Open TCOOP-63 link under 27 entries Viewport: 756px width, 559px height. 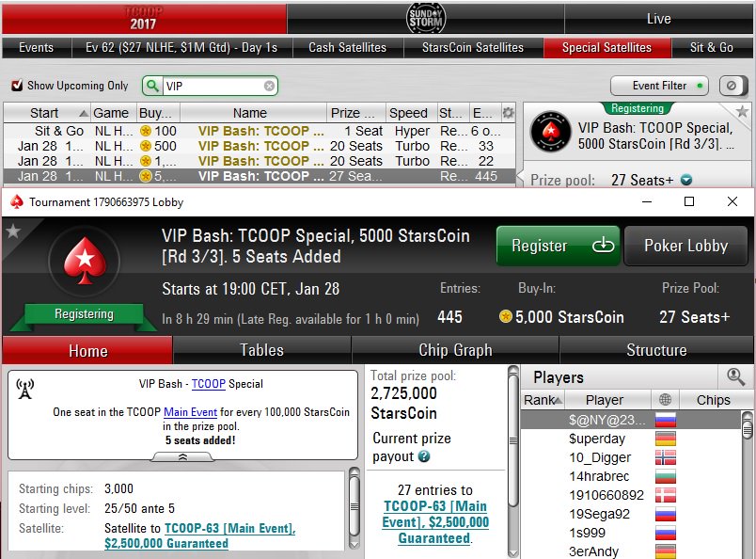[x=435, y=522]
